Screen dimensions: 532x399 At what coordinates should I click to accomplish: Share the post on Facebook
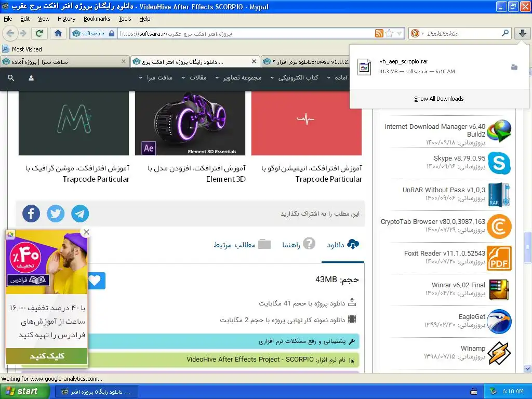tap(31, 214)
